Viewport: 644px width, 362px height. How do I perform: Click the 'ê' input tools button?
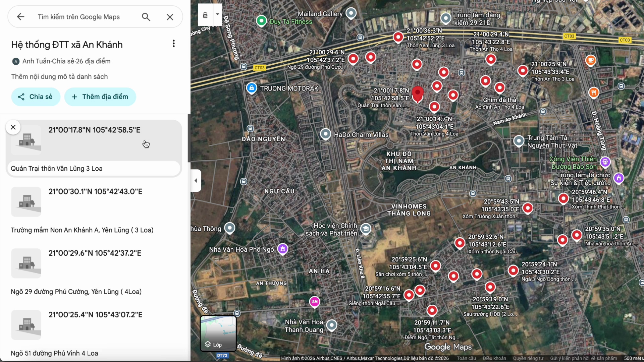pyautogui.click(x=205, y=15)
